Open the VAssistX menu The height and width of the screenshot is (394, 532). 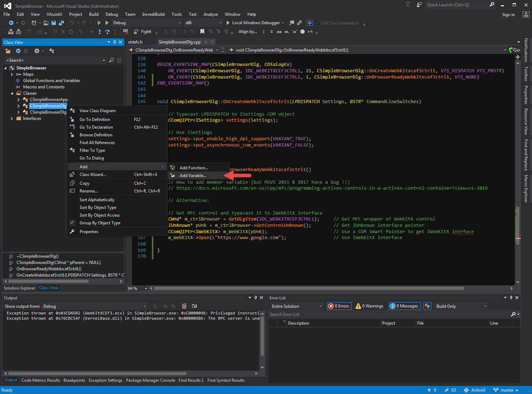click(x=54, y=14)
